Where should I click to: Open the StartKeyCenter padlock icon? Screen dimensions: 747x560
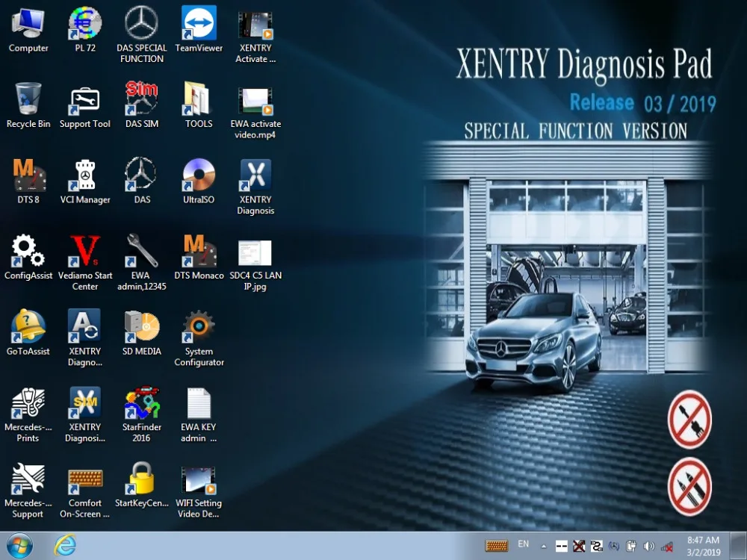141,485
